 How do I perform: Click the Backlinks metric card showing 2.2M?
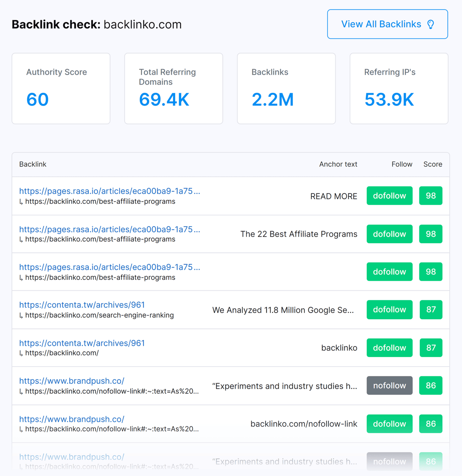click(286, 88)
